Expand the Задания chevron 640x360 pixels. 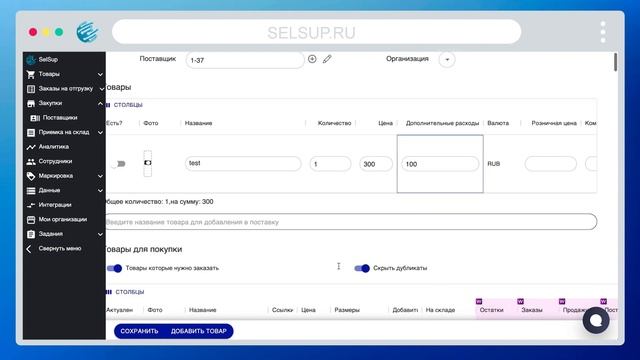100,234
